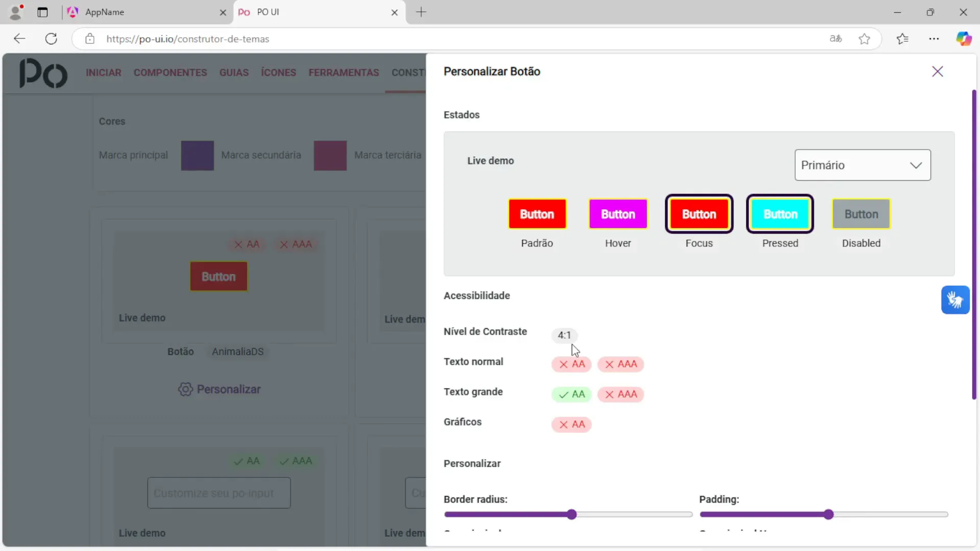
Task: Open the browser settings menu with three dots
Action: [934, 39]
